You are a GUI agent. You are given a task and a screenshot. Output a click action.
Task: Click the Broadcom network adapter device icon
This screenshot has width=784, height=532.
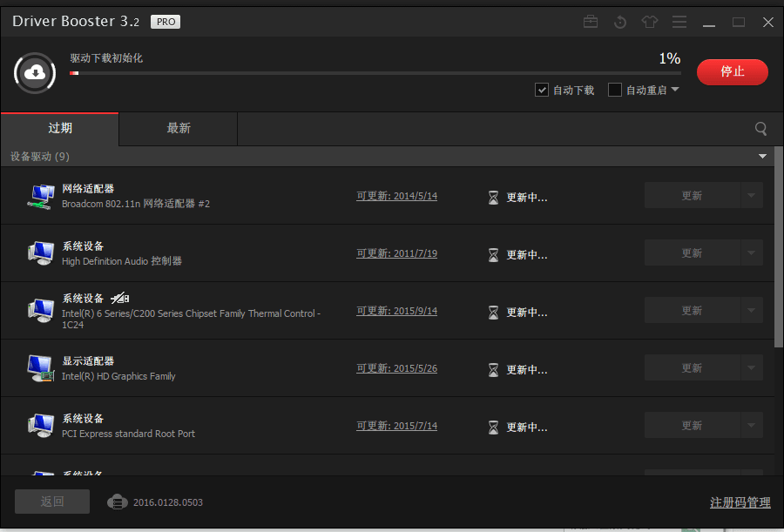click(x=41, y=196)
